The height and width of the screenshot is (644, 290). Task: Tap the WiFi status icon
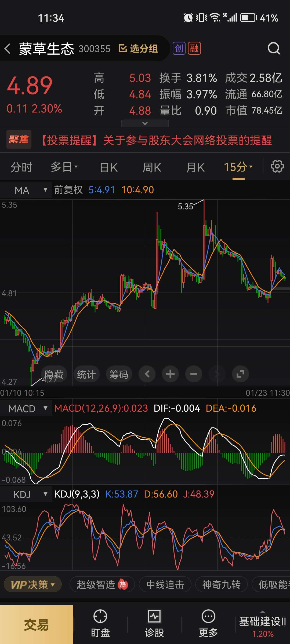pyautogui.click(x=215, y=18)
